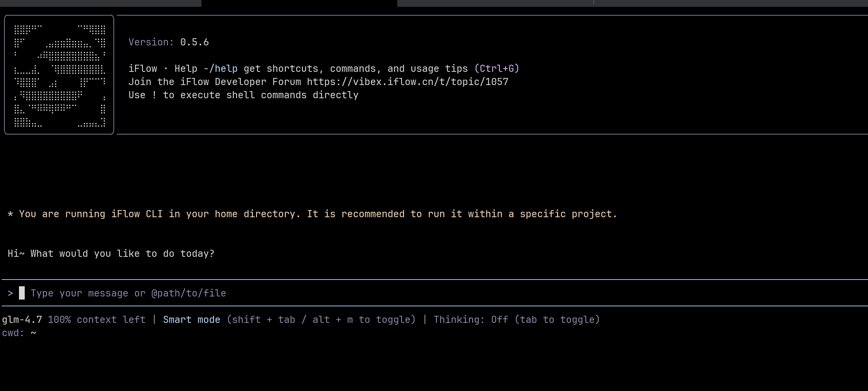Click the asterisk before the home directory warning

coord(10,214)
